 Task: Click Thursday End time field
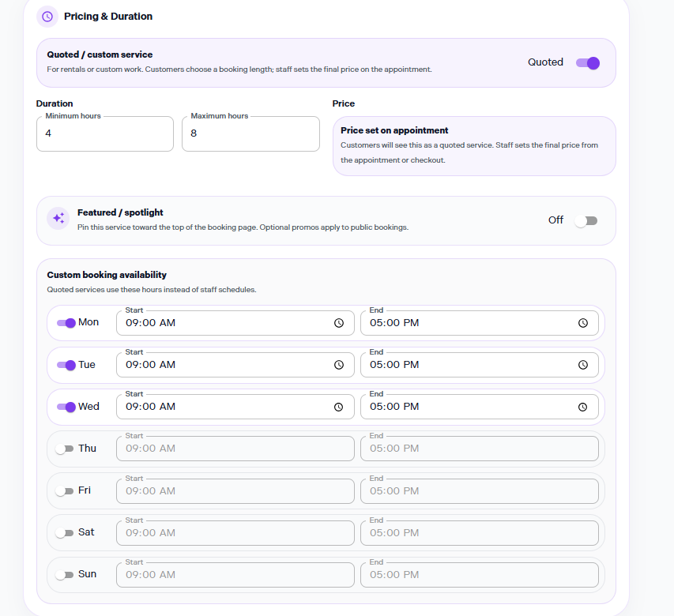coord(480,449)
